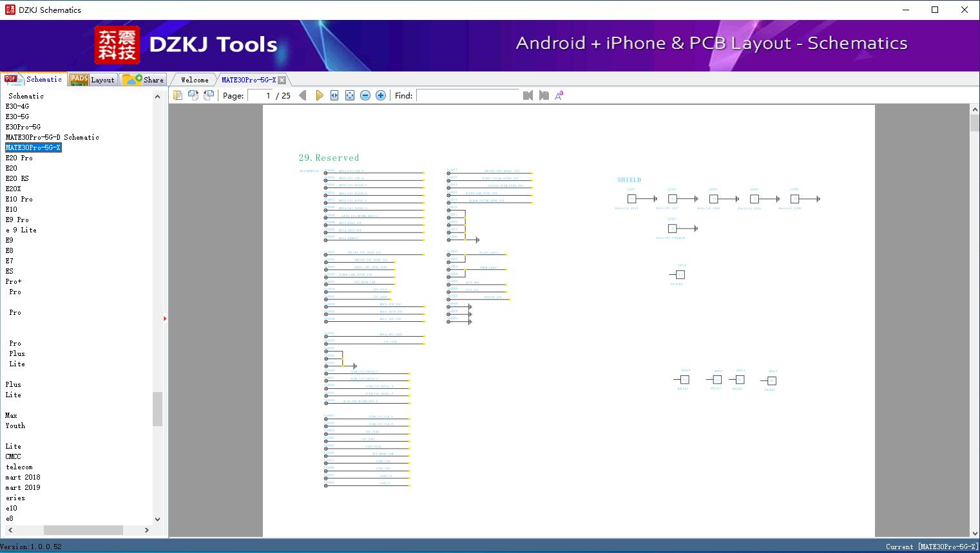This screenshot has width=980, height=553.
Task: Click the page number input field
Action: pyautogui.click(x=260, y=95)
